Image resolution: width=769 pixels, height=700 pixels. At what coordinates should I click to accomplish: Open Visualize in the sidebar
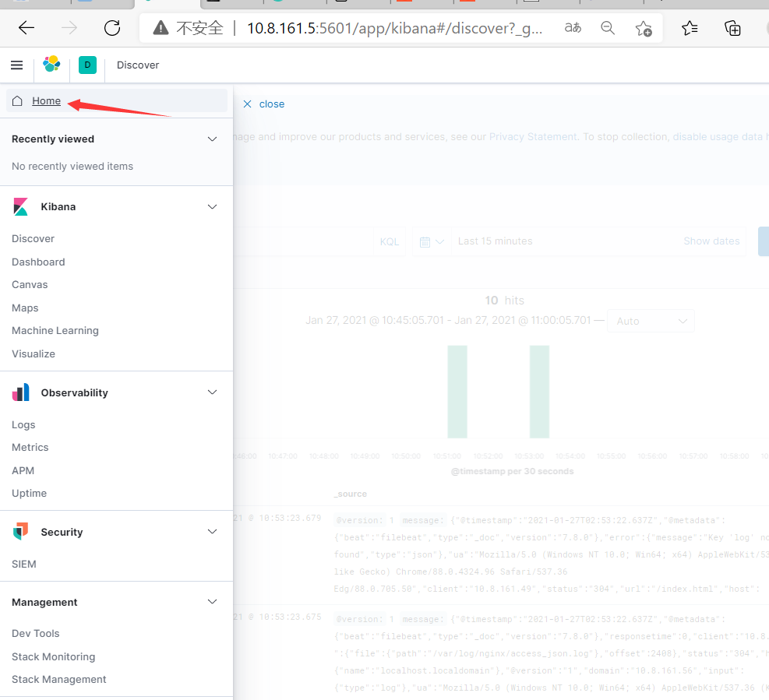coord(34,354)
